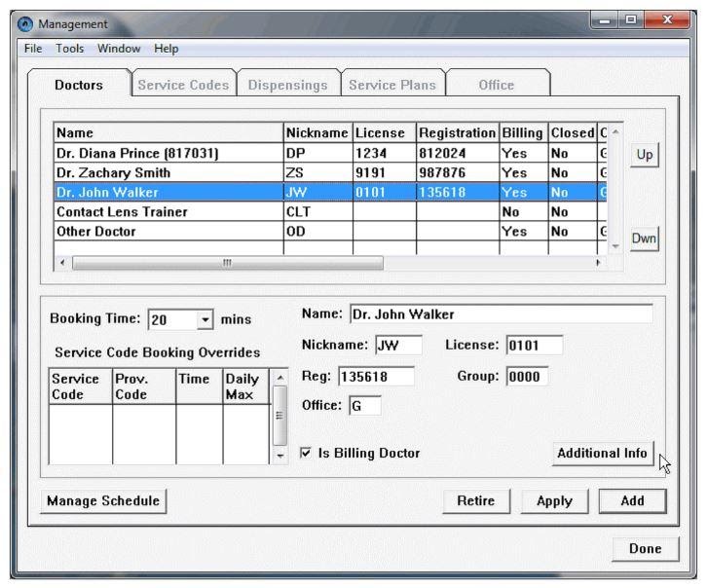708x588 pixels.
Task: Click the Daily Max column header
Action: (246, 386)
